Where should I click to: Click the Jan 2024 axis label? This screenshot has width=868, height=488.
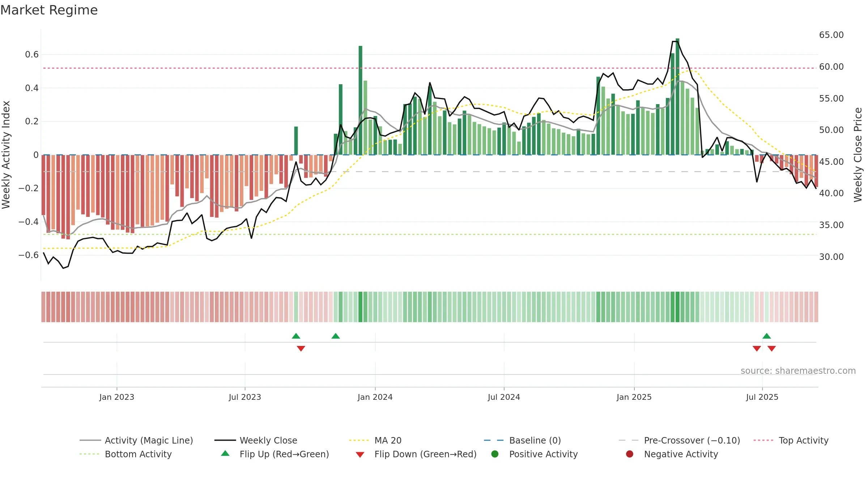(375, 397)
